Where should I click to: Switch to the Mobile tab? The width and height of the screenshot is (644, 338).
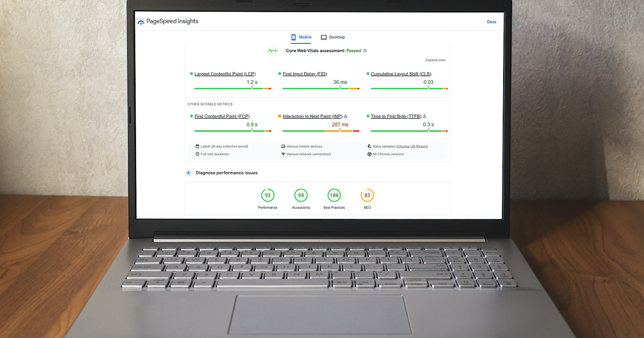301,37
